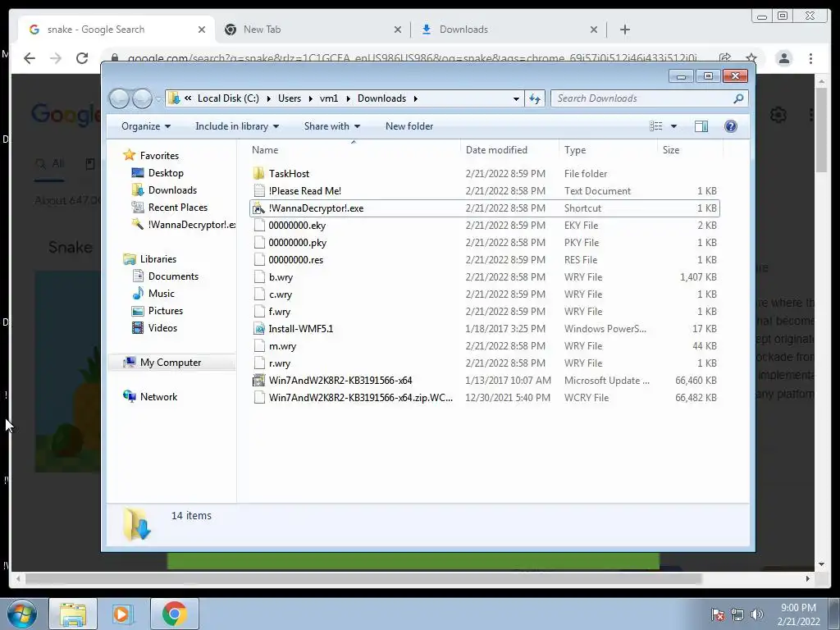Open Action Center flag tray icon
The image size is (840, 630).
[718, 614]
